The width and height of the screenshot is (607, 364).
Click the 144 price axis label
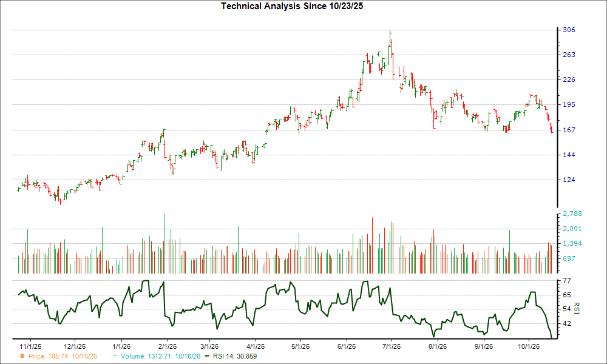click(x=569, y=155)
